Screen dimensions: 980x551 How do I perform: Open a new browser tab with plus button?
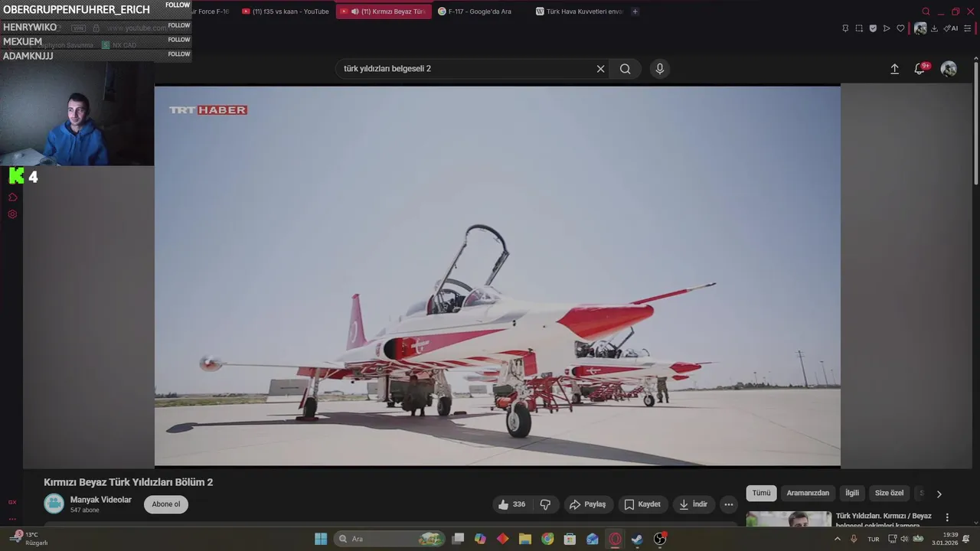635,11
